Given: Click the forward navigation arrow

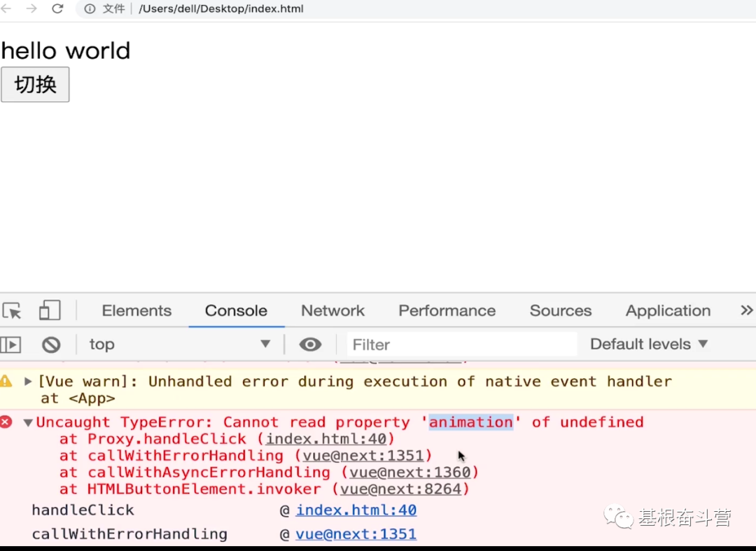Looking at the screenshot, I should click(x=31, y=9).
